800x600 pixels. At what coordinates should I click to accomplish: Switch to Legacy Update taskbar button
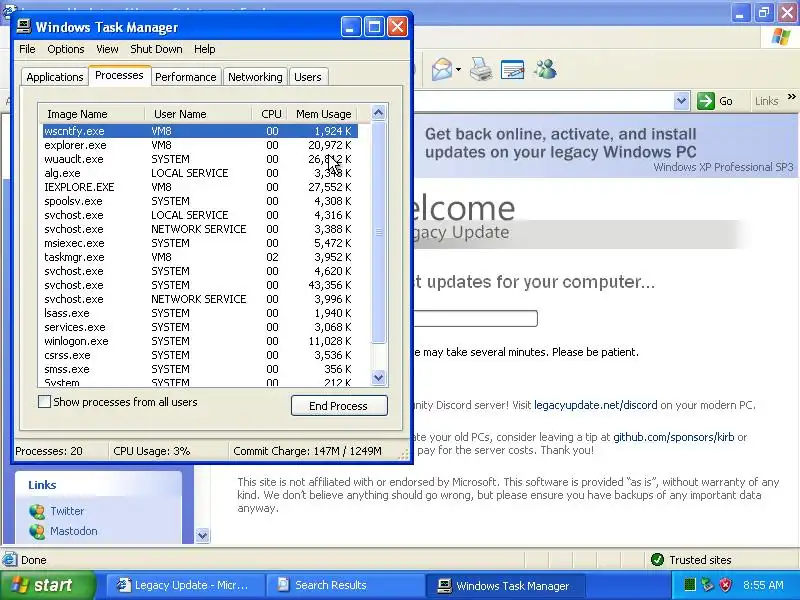tap(186, 585)
